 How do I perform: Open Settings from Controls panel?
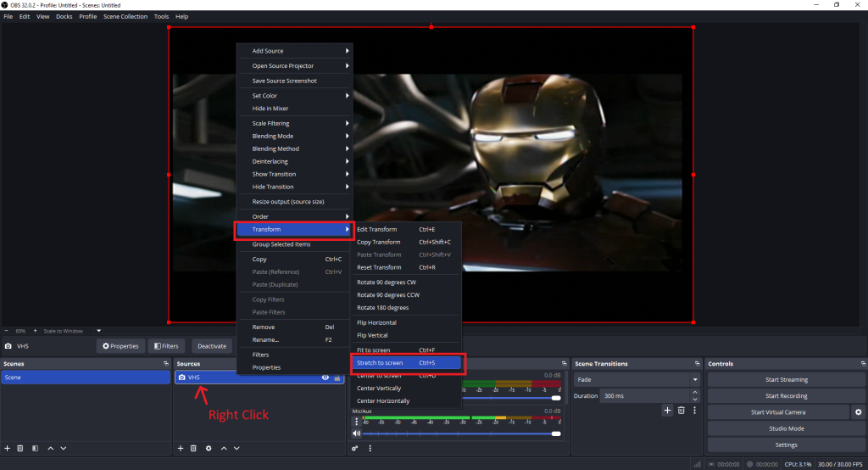click(786, 445)
